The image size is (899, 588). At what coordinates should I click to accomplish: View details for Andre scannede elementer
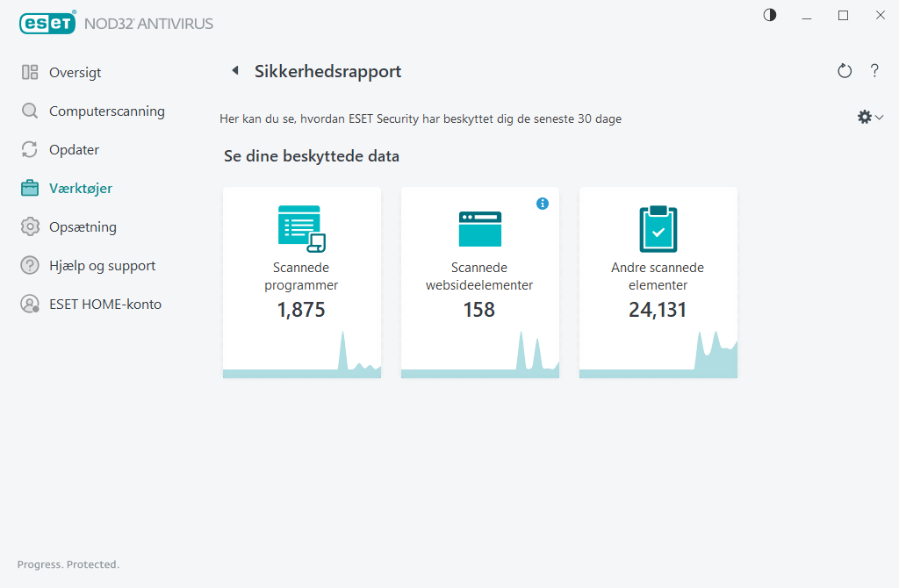pyautogui.click(x=658, y=281)
